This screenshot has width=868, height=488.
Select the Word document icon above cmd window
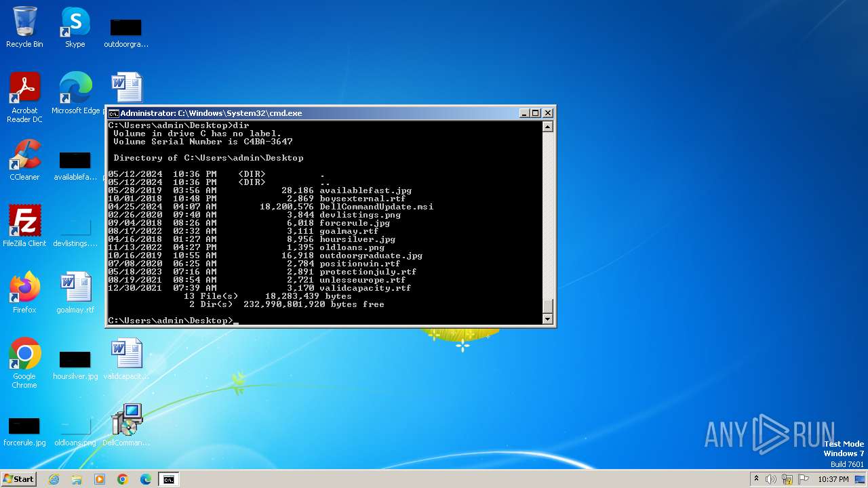[x=126, y=88]
